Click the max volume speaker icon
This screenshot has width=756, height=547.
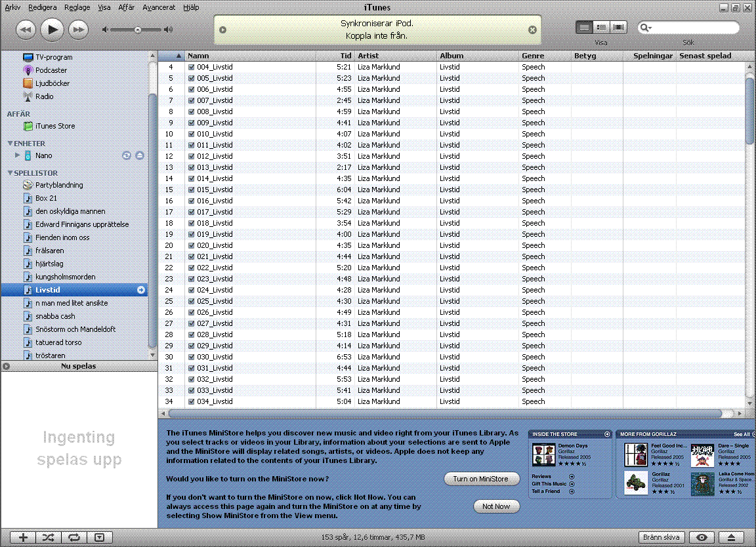(168, 30)
